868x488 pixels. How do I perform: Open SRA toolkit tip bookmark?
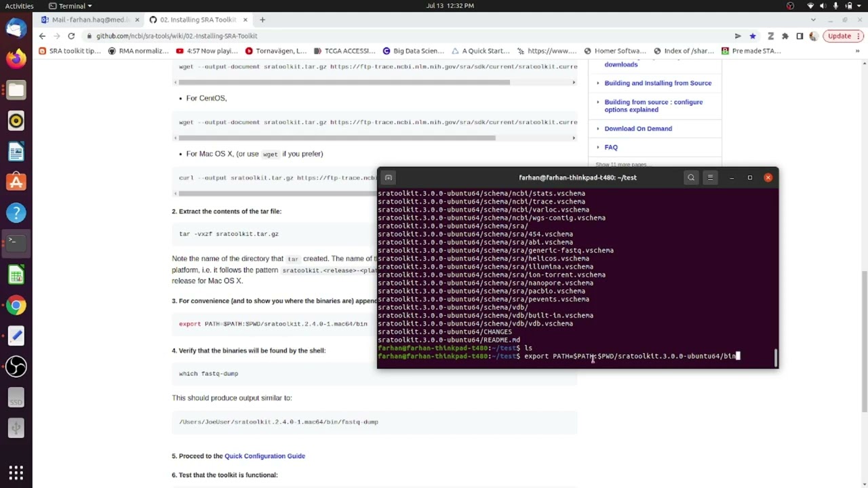point(70,51)
